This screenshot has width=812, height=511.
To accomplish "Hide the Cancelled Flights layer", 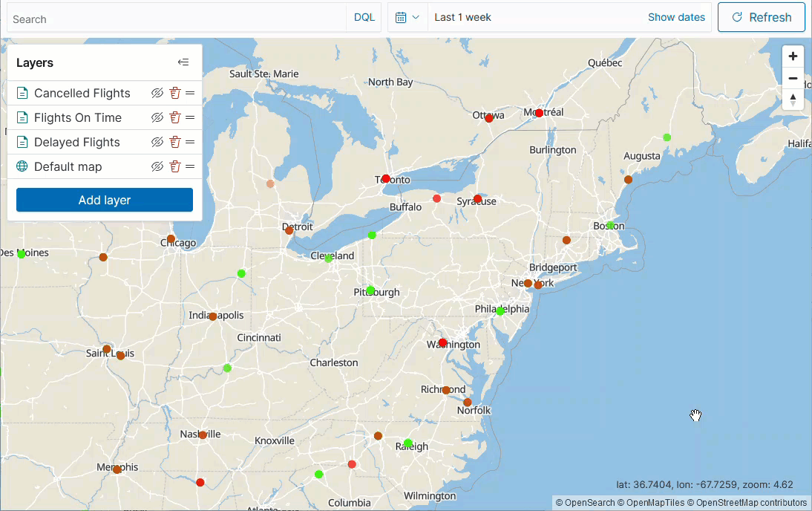I will tap(157, 94).
